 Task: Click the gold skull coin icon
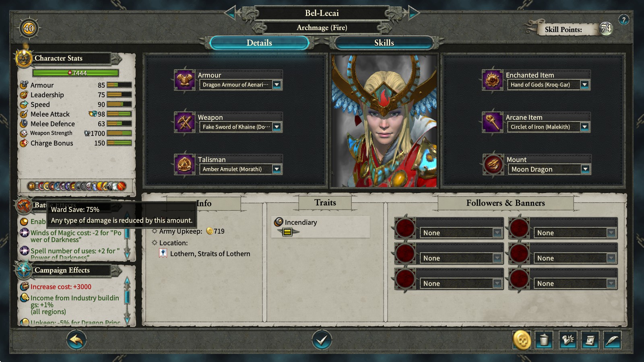522,340
